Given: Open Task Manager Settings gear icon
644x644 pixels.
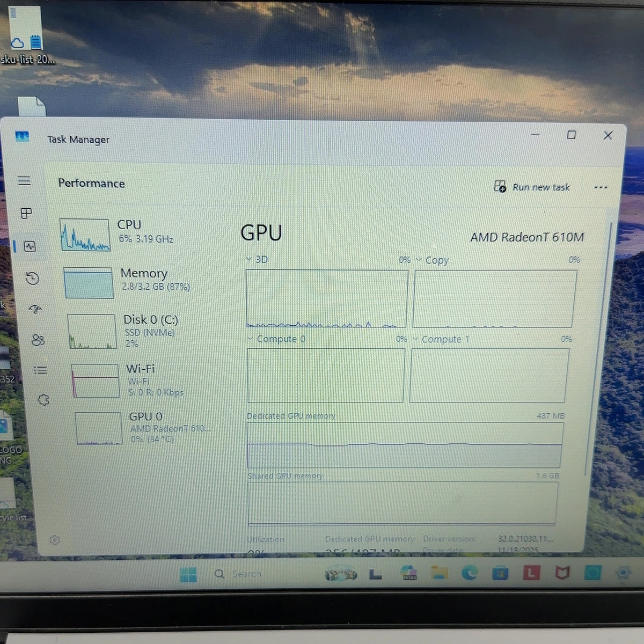Looking at the screenshot, I should tap(55, 540).
